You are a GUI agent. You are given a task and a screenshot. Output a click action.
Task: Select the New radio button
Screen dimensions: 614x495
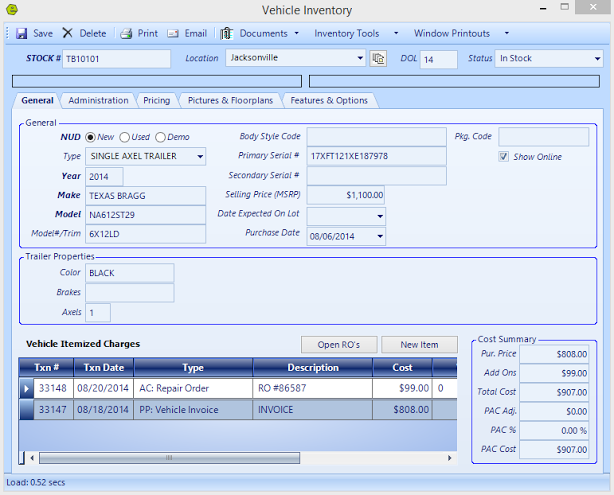[91, 137]
